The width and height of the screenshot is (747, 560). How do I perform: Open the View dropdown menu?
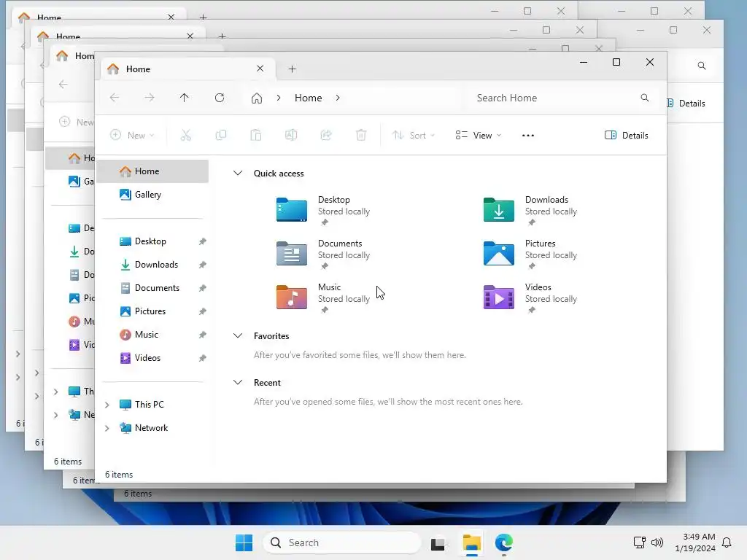[478, 135]
